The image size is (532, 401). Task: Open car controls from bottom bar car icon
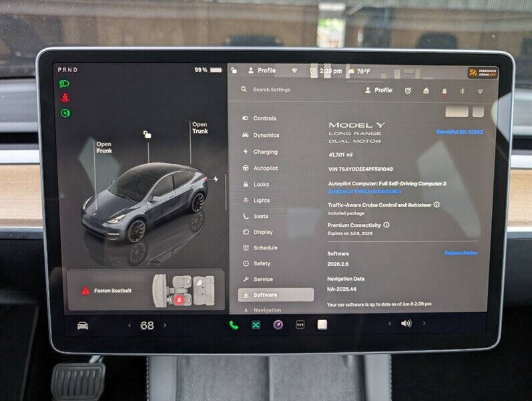tap(83, 326)
